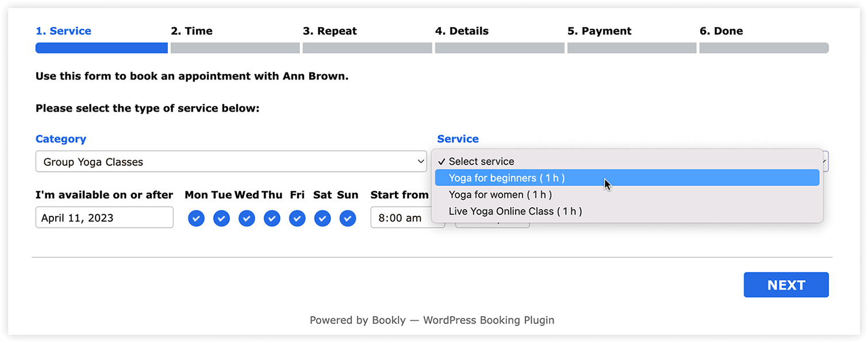The image size is (868, 343).
Task: Click the April 11, 2023 date field
Action: (x=104, y=218)
